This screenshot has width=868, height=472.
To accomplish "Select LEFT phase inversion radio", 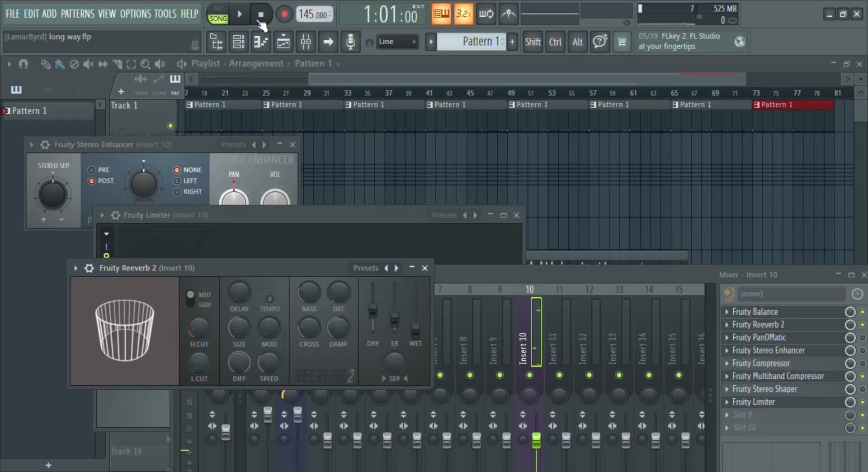I will [x=177, y=181].
